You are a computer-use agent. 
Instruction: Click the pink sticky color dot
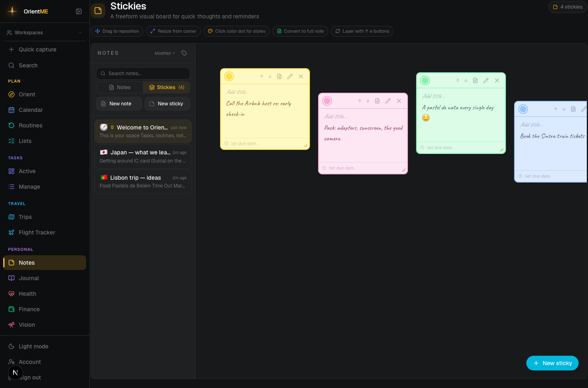pyautogui.click(x=327, y=101)
